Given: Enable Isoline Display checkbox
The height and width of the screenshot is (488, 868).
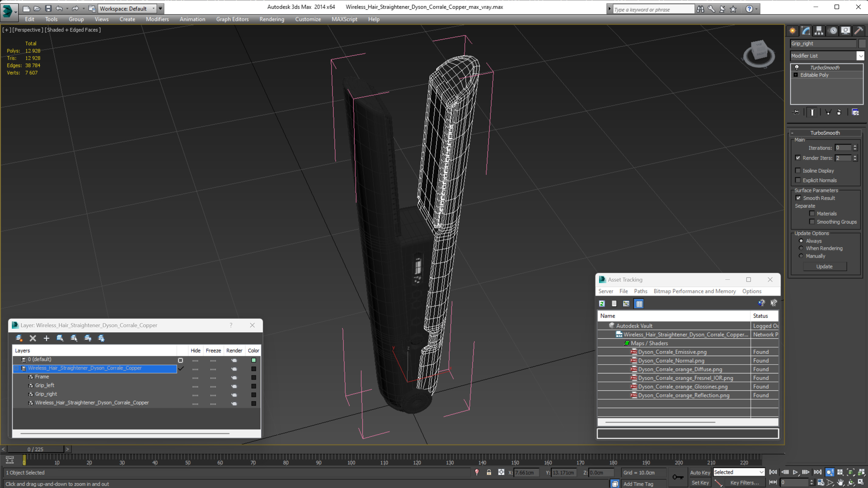Looking at the screenshot, I should (798, 170).
